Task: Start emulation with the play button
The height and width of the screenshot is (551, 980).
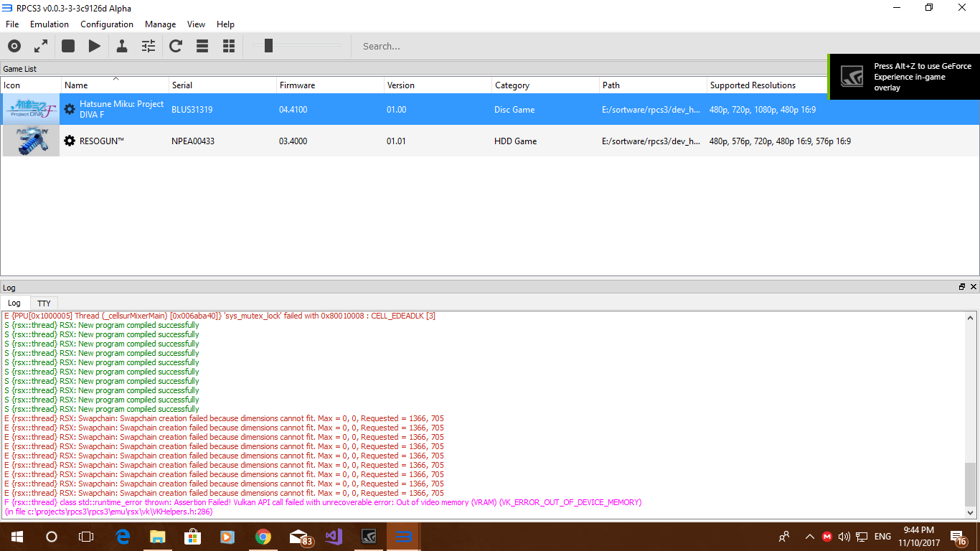Action: click(x=95, y=46)
